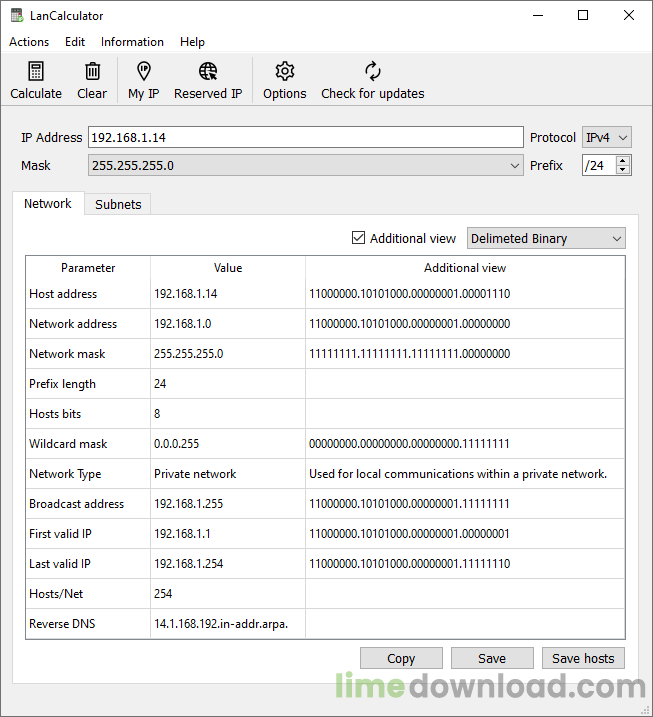Open Reserved IP globe icon
This screenshot has height=717, width=653.
pos(208,71)
